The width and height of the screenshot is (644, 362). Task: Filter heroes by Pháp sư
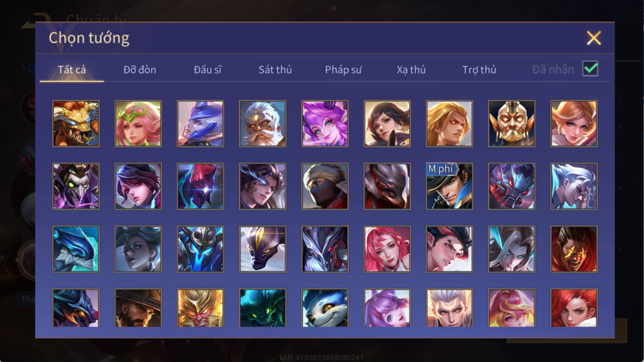(343, 70)
